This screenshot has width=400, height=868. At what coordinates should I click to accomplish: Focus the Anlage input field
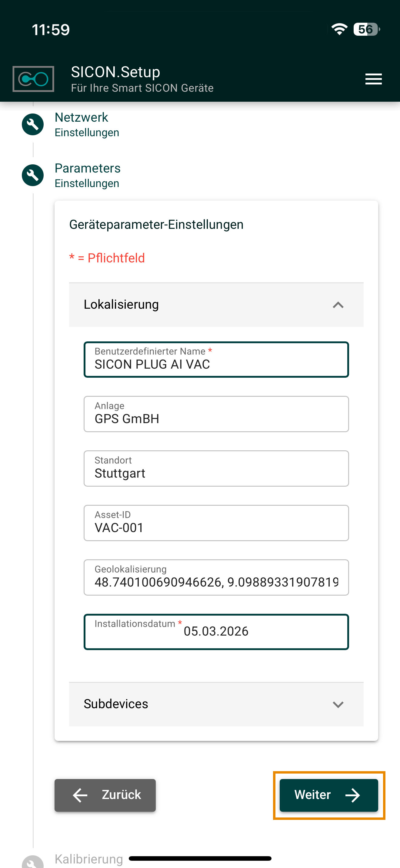(x=216, y=414)
